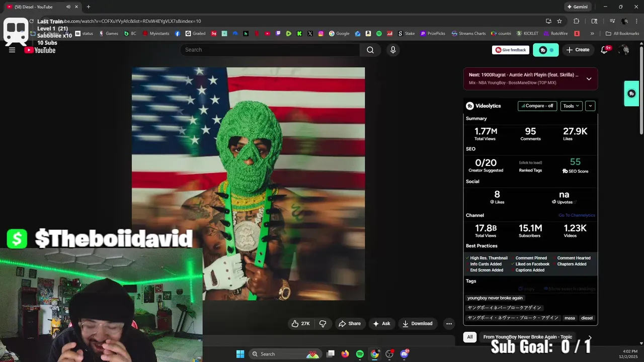Viewport: 644px width, 362px height.
Task: Open Task View on the taskbar
Action: point(331,354)
